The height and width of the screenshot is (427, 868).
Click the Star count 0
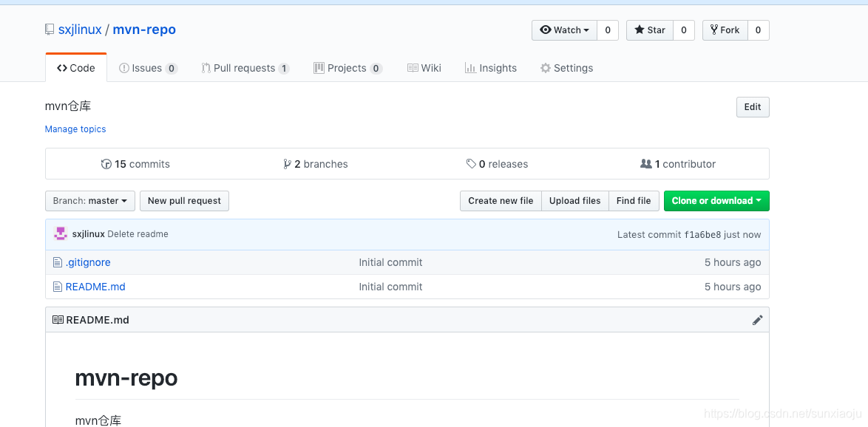(684, 30)
